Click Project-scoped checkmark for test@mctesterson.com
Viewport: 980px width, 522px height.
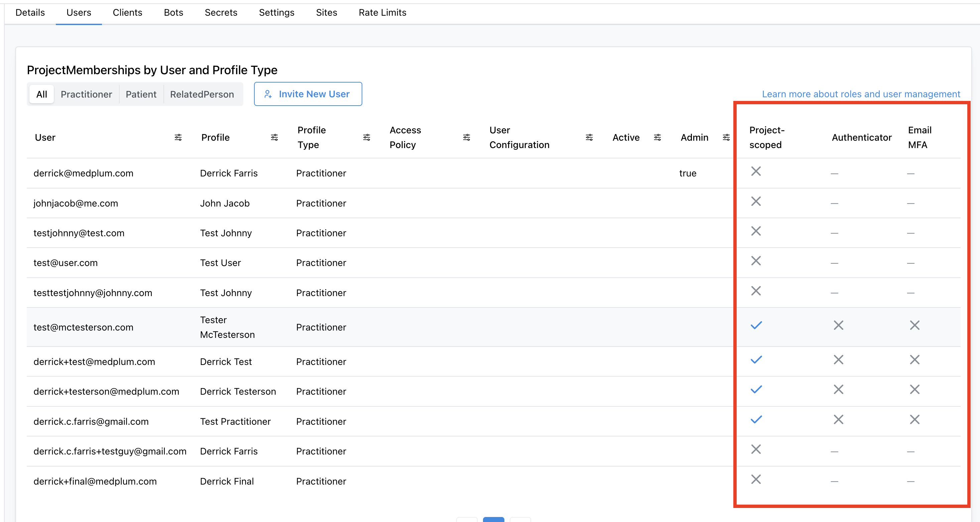click(x=756, y=325)
